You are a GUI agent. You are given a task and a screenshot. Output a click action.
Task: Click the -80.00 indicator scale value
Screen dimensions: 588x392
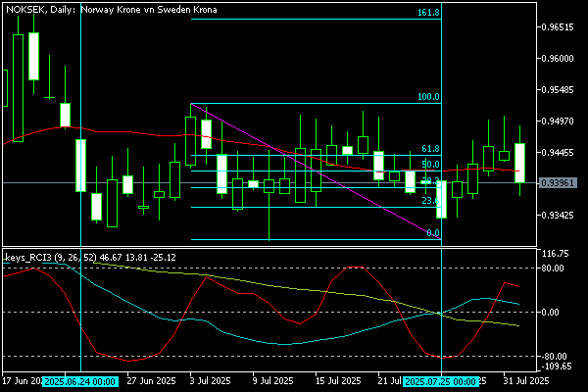click(553, 357)
